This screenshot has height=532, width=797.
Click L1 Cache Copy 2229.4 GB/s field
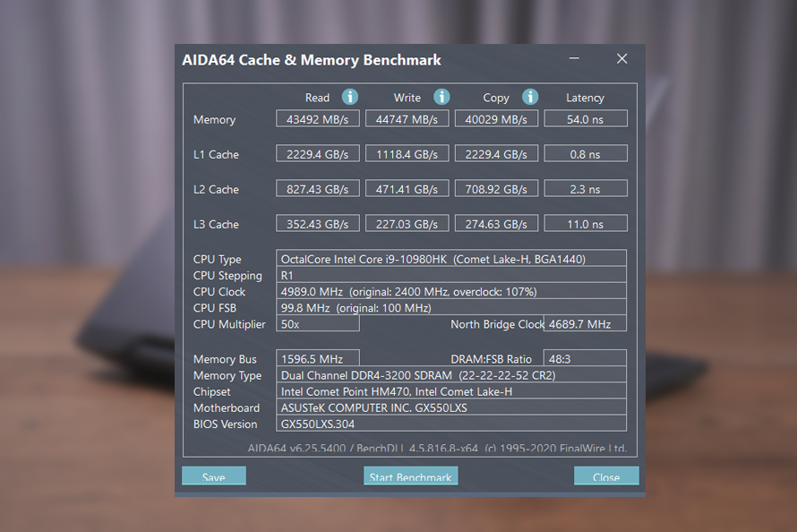(x=497, y=153)
